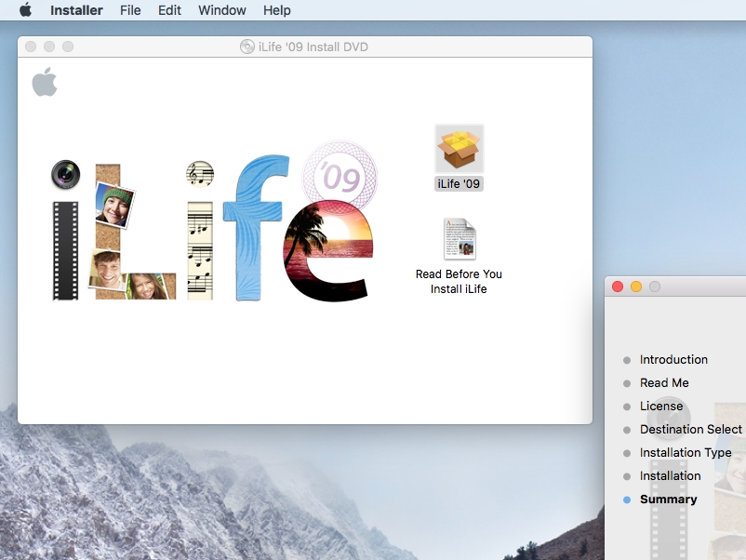Open the Help menu

[277, 10]
